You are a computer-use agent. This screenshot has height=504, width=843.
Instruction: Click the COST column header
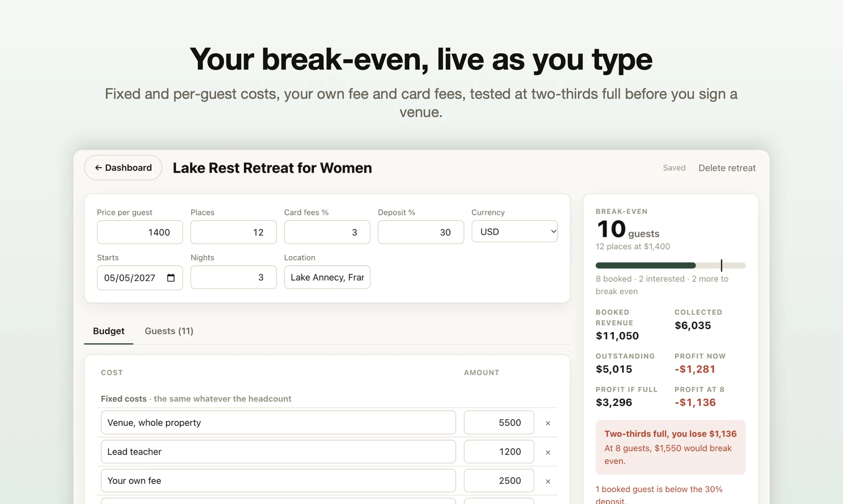[x=112, y=373]
